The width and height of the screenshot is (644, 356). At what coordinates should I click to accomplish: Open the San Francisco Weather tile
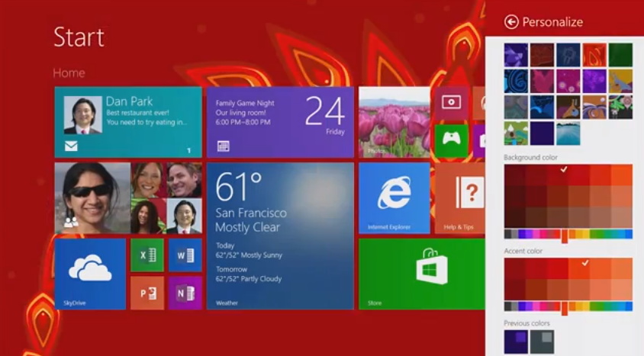pyautogui.click(x=280, y=236)
